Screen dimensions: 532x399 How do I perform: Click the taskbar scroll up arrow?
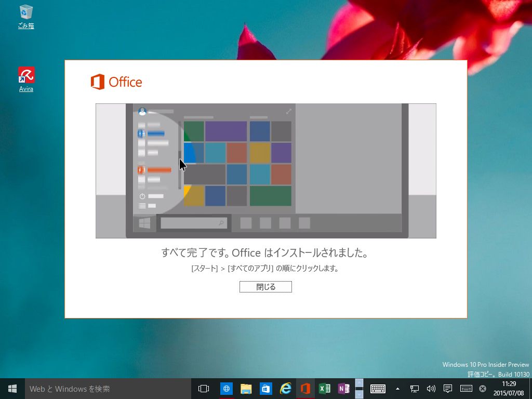[360, 382]
